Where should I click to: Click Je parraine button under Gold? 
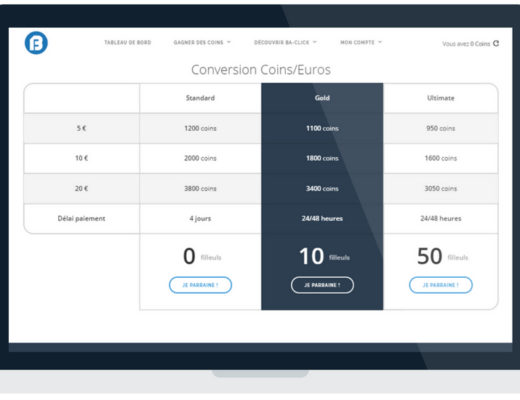[x=322, y=285]
